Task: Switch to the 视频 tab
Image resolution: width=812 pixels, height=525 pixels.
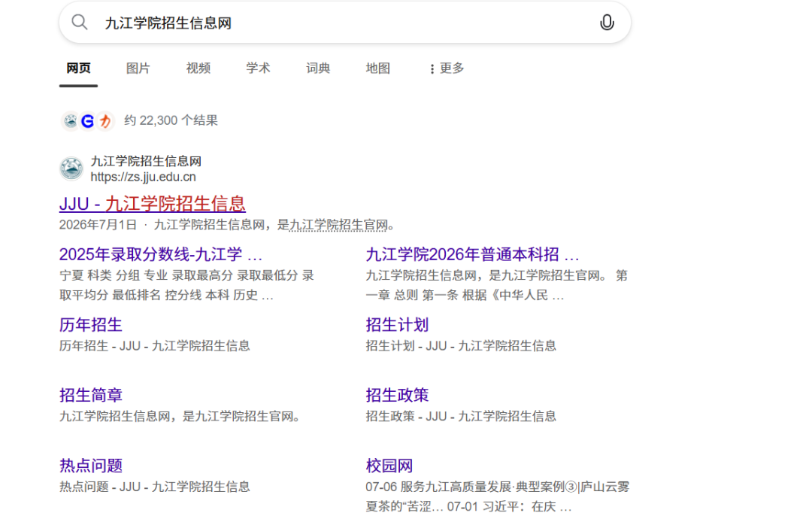Action: (198, 68)
